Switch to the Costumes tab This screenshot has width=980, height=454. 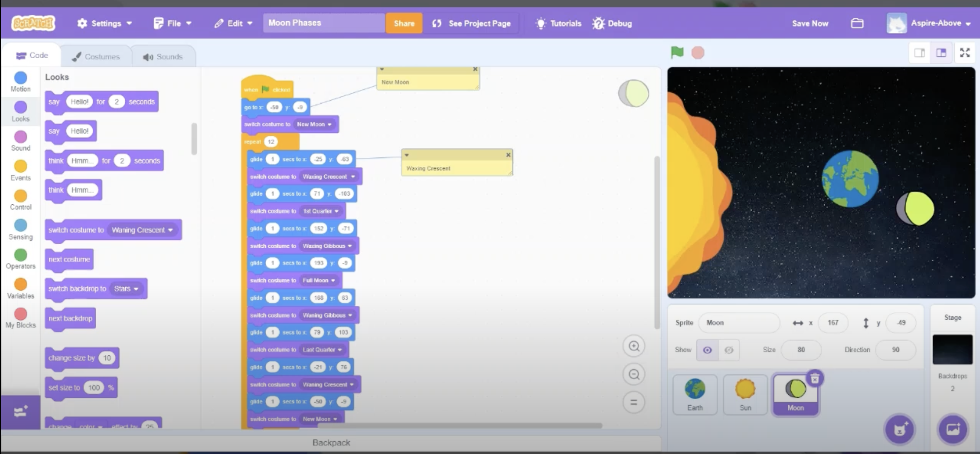coord(96,57)
